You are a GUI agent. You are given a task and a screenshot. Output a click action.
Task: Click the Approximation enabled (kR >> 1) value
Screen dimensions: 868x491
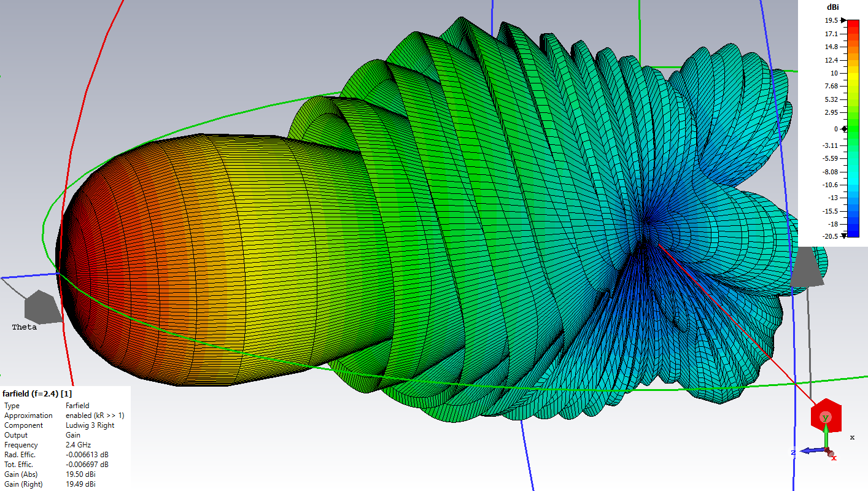[95, 416]
